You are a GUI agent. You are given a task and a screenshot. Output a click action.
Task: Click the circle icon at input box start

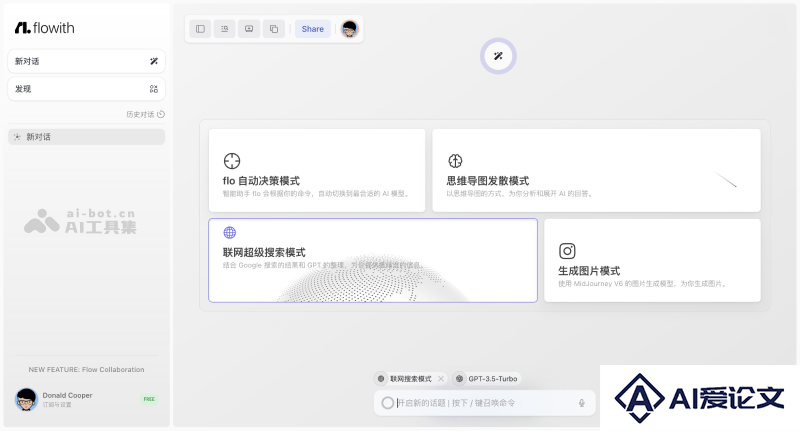click(387, 403)
